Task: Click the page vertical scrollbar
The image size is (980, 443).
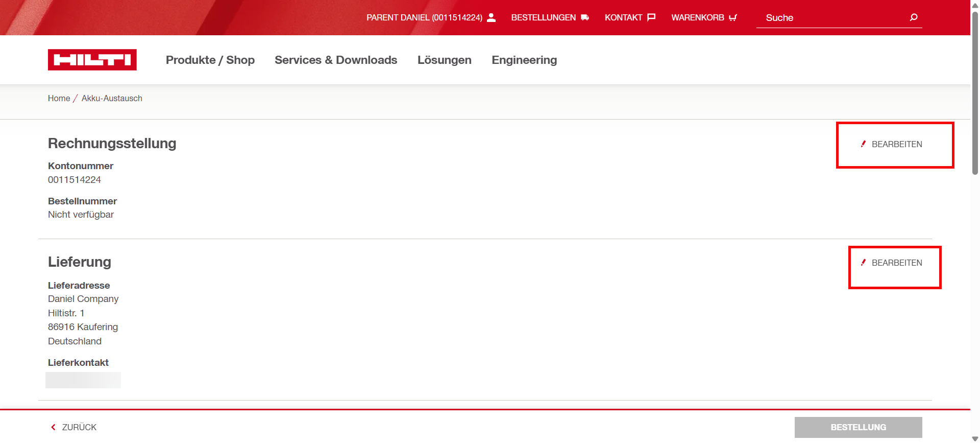Action: 975,92
